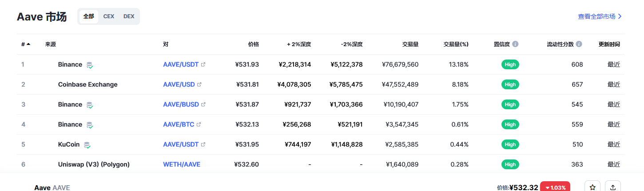644x191 pixels.
Task: Select the 全部 market filter
Action: click(x=88, y=16)
